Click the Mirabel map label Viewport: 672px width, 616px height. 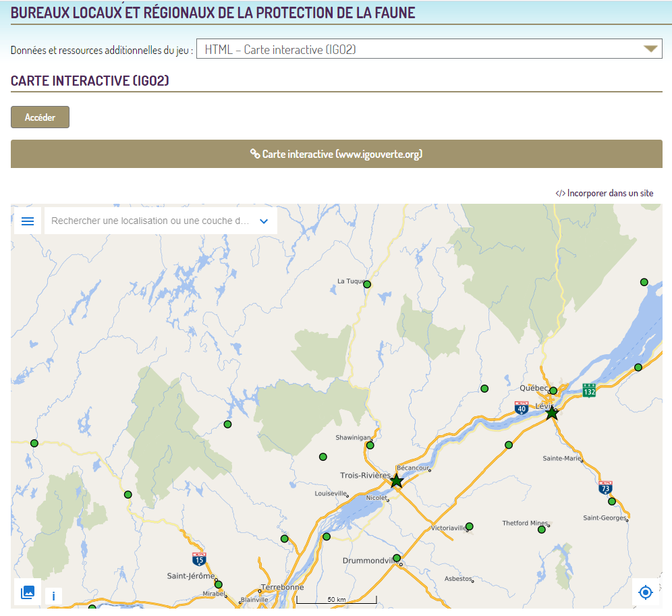coord(214,594)
